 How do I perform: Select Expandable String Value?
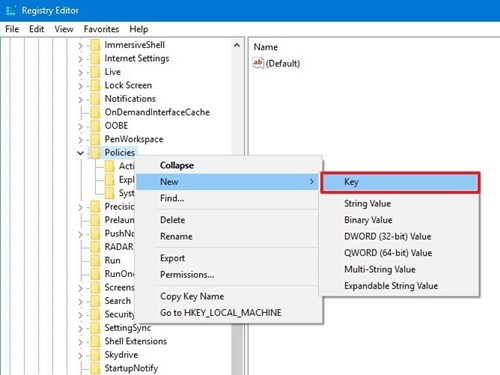[x=399, y=286]
